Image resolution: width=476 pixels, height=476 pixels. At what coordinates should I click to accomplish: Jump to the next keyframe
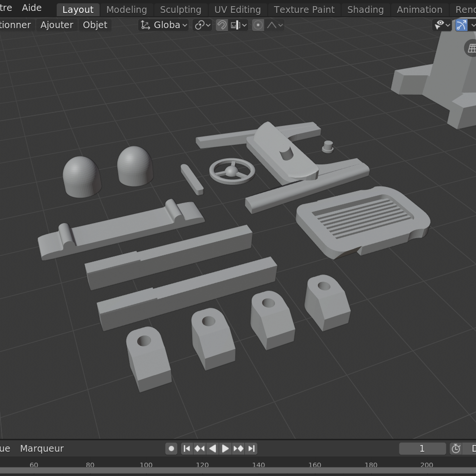pyautogui.click(x=238, y=449)
